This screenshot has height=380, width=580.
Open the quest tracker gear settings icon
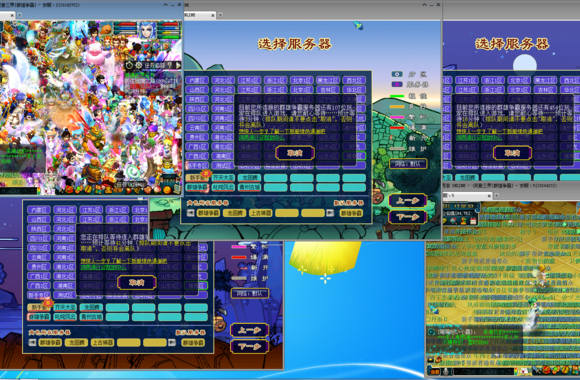[139, 65]
